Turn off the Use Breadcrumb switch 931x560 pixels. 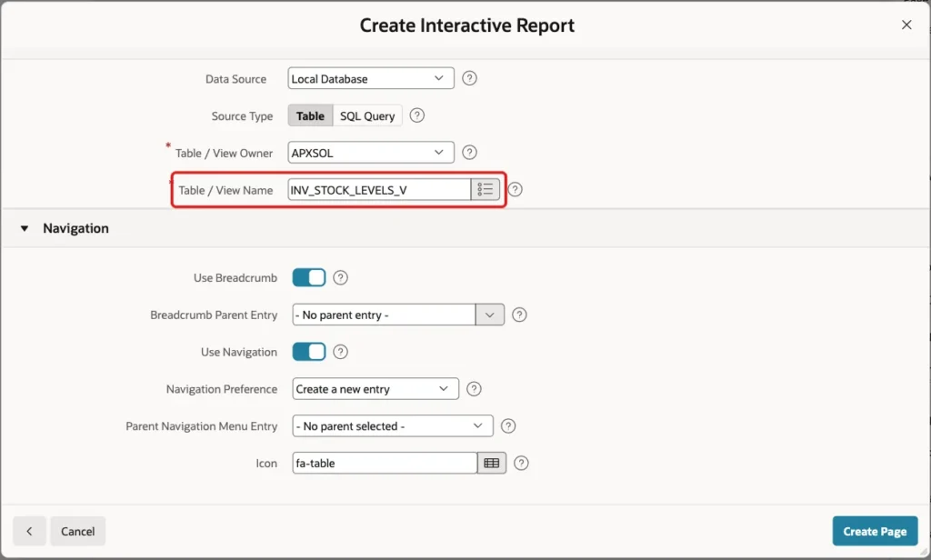309,278
